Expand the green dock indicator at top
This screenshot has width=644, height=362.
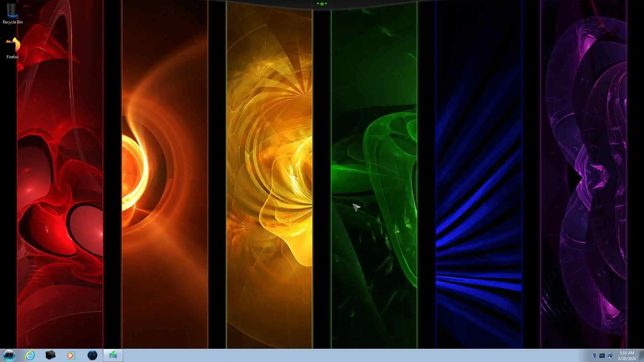[x=322, y=4]
